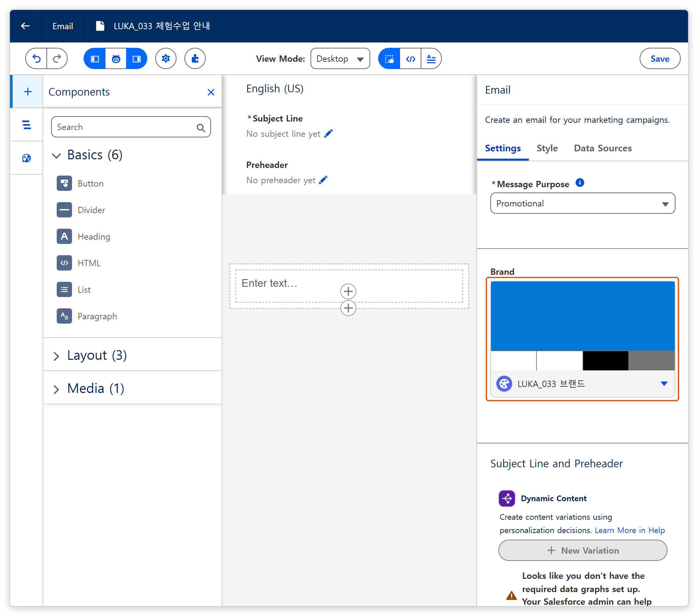Undo the last action
Viewport: 698px width, 616px height.
(36, 59)
